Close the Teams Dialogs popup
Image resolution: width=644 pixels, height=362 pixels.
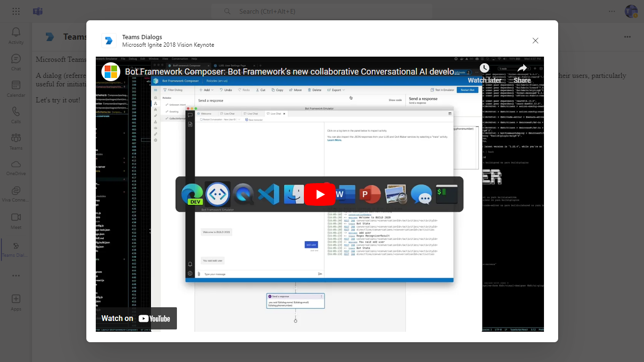[x=535, y=41]
